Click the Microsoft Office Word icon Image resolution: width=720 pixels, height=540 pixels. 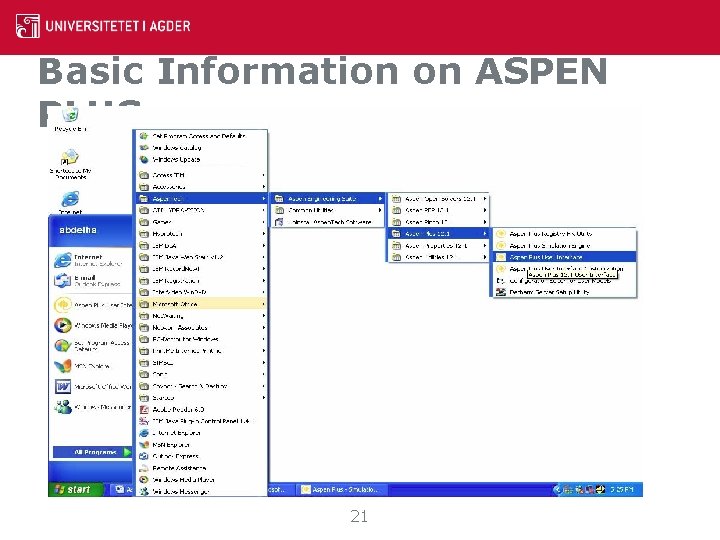63,386
